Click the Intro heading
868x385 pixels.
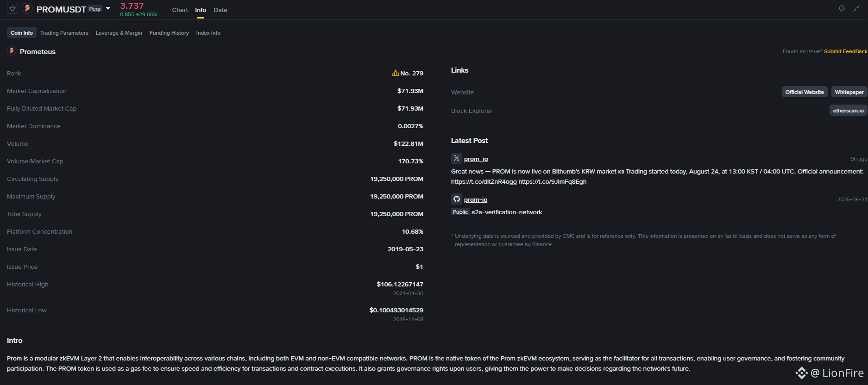14,340
